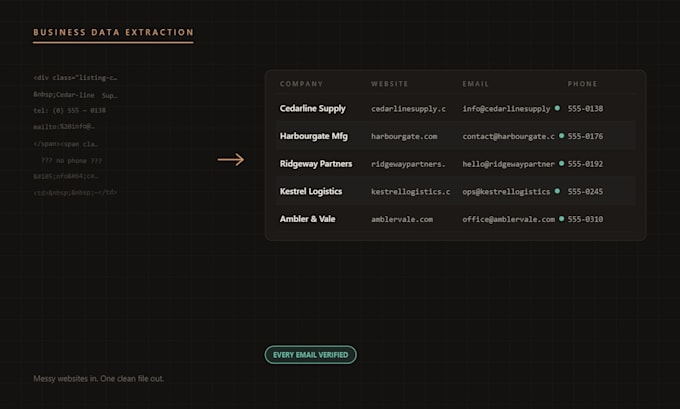Click phone number 555-0176
680x409 pixels.
click(585, 137)
